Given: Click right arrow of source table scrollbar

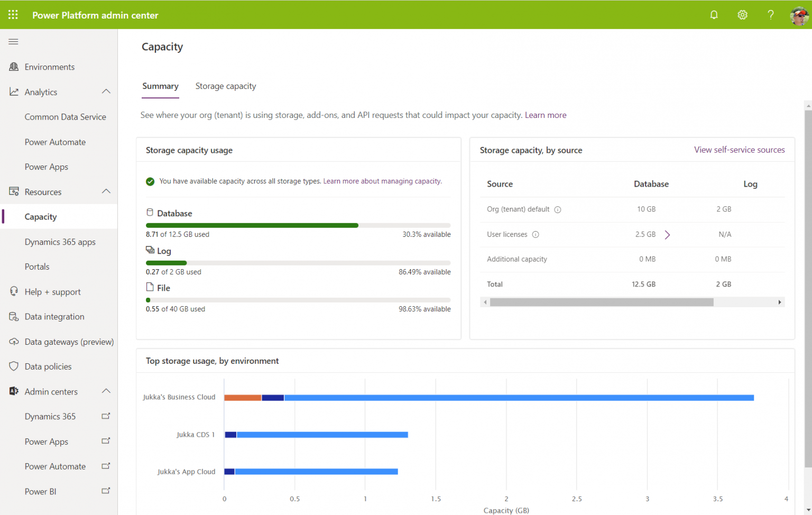Looking at the screenshot, I should [779, 302].
